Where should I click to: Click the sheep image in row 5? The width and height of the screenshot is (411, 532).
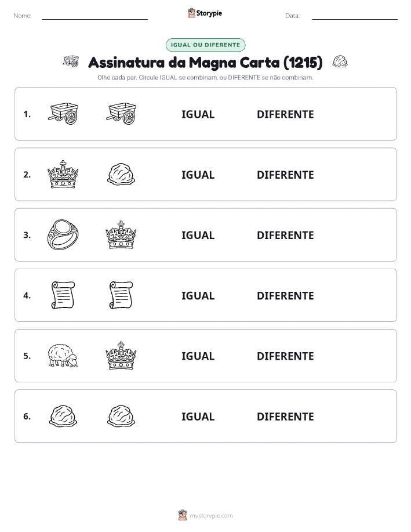pyautogui.click(x=63, y=356)
